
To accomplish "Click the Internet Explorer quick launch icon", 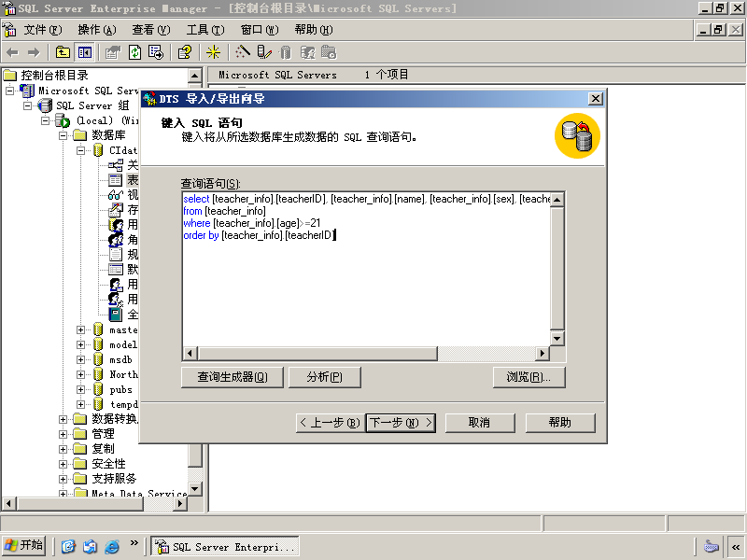I will tap(112, 546).
